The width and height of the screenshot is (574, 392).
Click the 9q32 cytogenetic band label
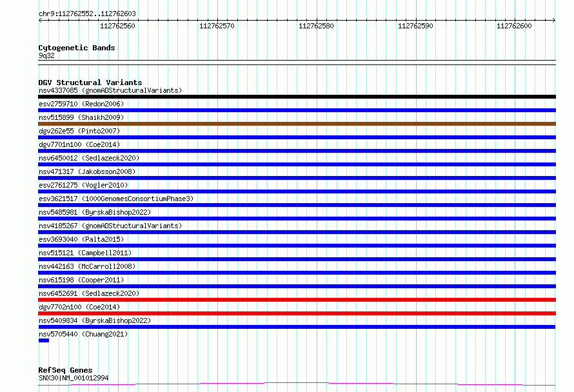click(x=46, y=55)
